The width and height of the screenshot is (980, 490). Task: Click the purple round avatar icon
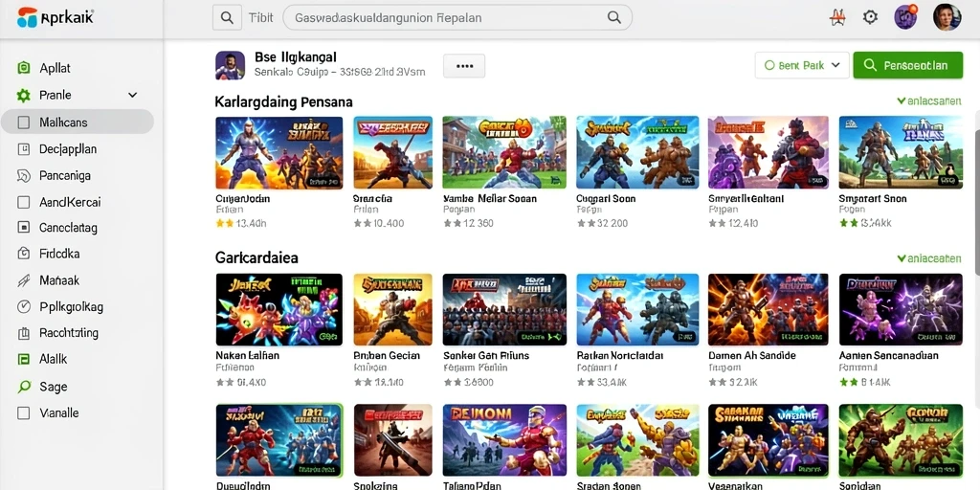(905, 17)
